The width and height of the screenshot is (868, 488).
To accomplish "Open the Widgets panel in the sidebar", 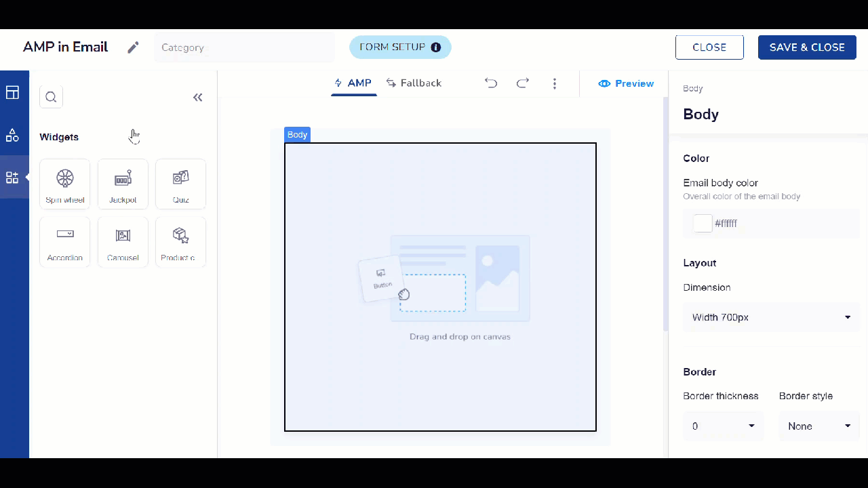I will pos(12,177).
